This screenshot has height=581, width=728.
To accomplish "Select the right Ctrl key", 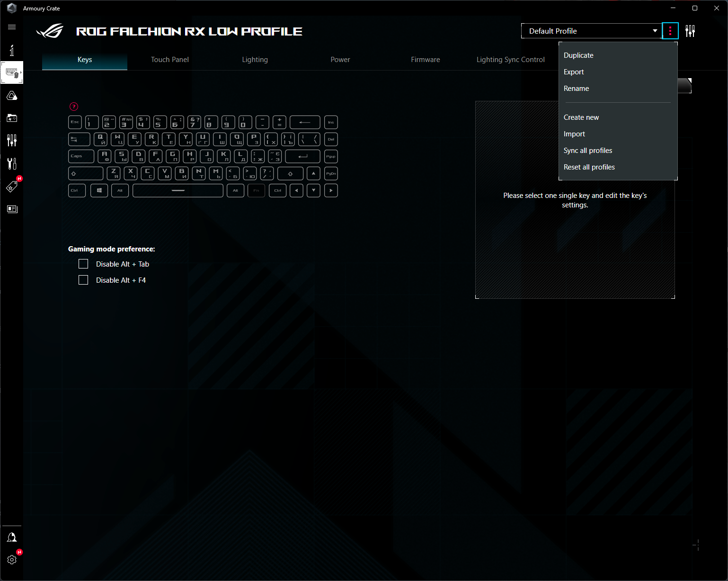I will point(278,190).
